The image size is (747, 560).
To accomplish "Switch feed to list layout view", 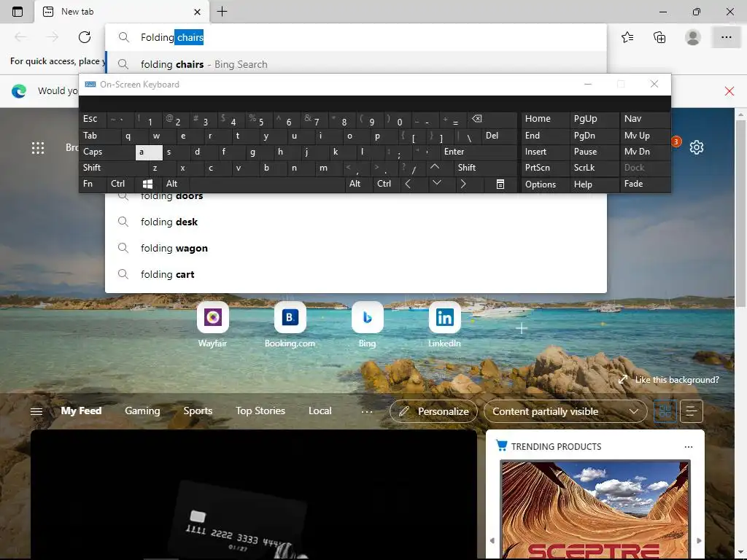I will coord(692,411).
